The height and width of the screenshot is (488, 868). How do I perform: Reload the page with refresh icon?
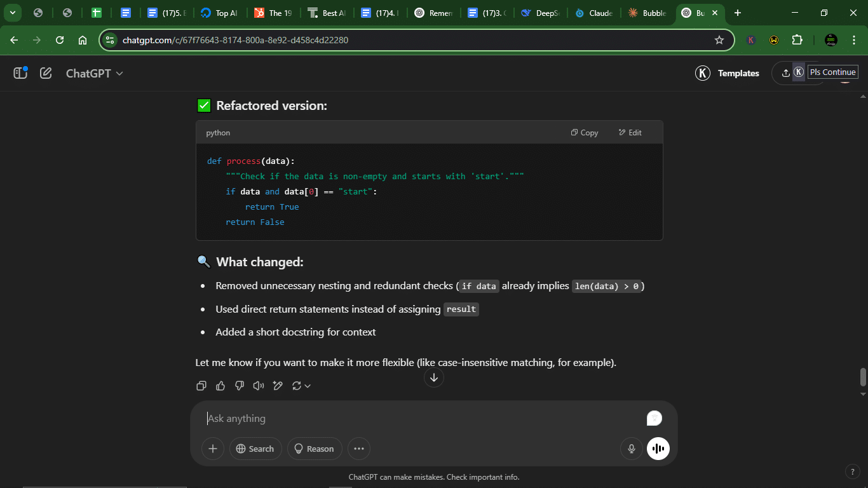[x=60, y=40]
